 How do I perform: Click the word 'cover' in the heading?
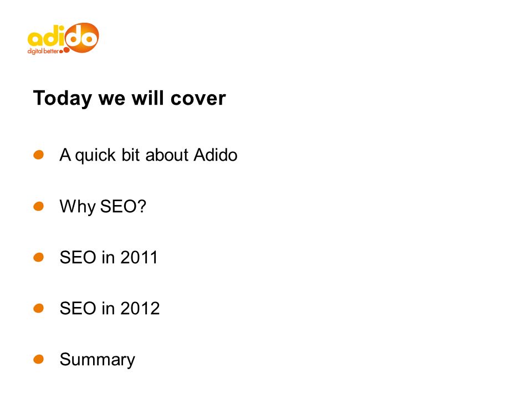coord(198,99)
